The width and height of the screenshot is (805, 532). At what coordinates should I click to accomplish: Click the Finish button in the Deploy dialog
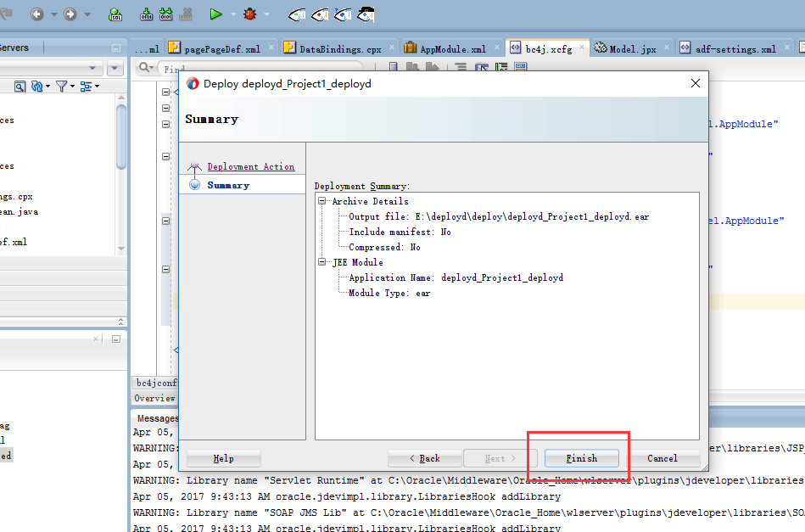point(582,458)
